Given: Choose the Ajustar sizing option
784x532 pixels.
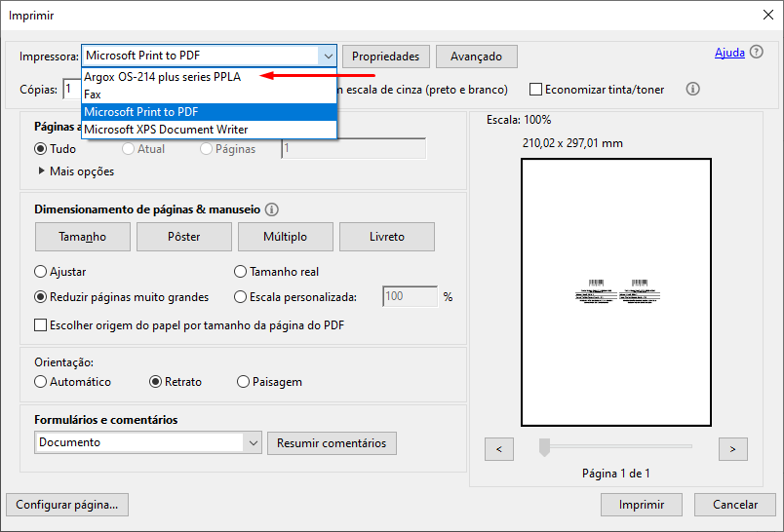Looking at the screenshot, I should 41,272.
